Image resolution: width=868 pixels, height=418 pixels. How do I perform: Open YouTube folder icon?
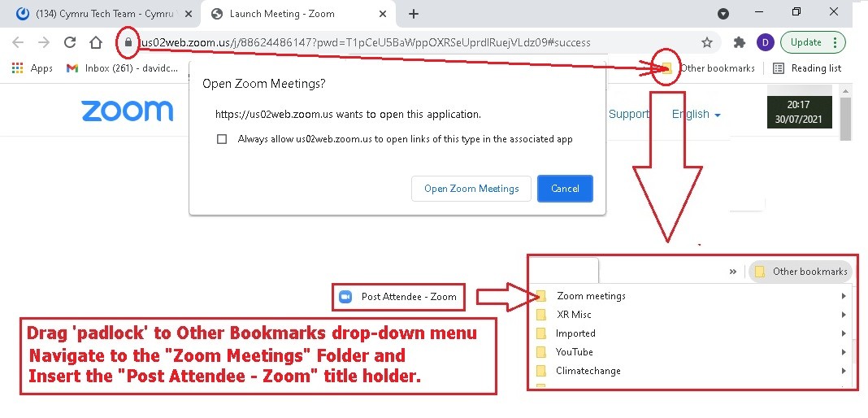coord(541,352)
